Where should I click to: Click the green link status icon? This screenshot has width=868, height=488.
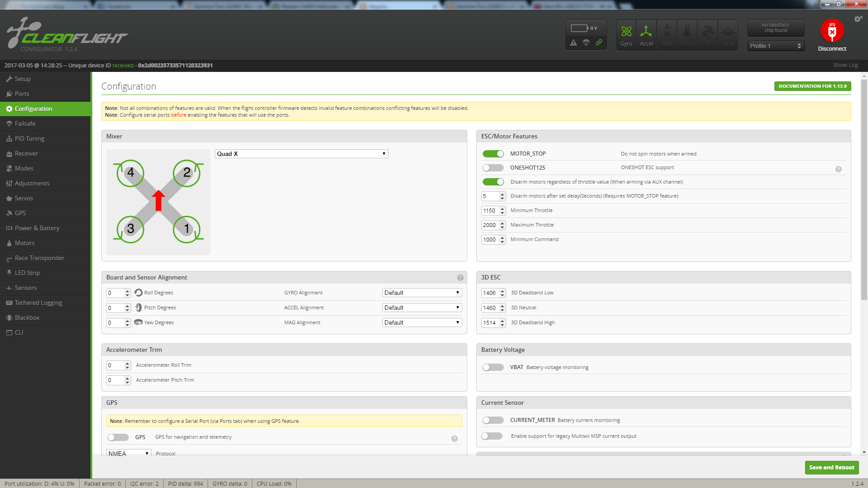click(599, 43)
